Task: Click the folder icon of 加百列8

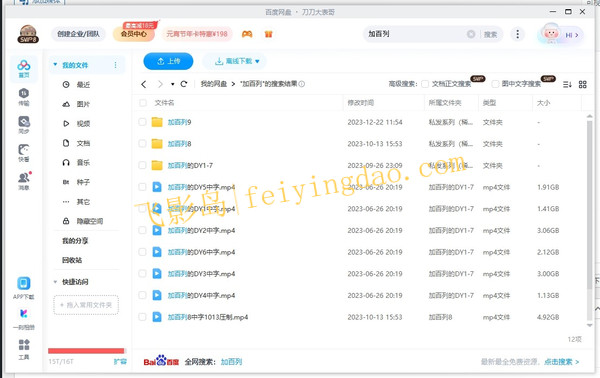Action: coord(157,144)
